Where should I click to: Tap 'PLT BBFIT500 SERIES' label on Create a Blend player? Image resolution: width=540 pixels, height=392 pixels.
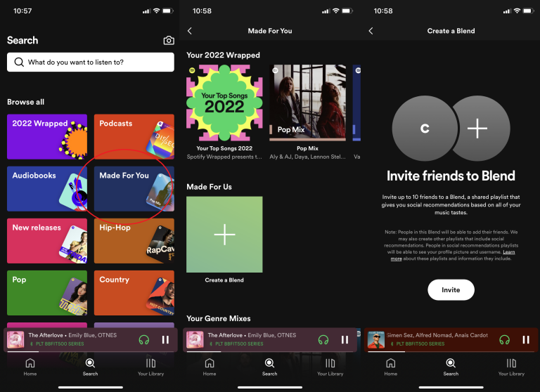pos(420,344)
